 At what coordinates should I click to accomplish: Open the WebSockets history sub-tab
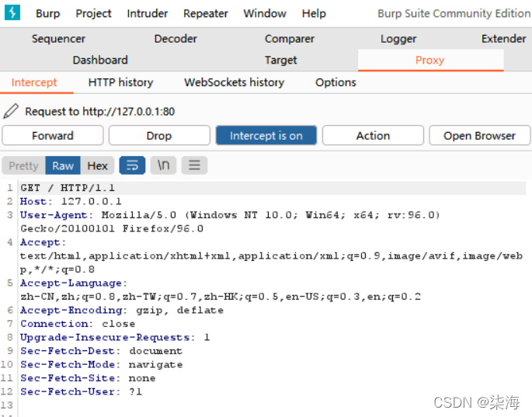[234, 82]
